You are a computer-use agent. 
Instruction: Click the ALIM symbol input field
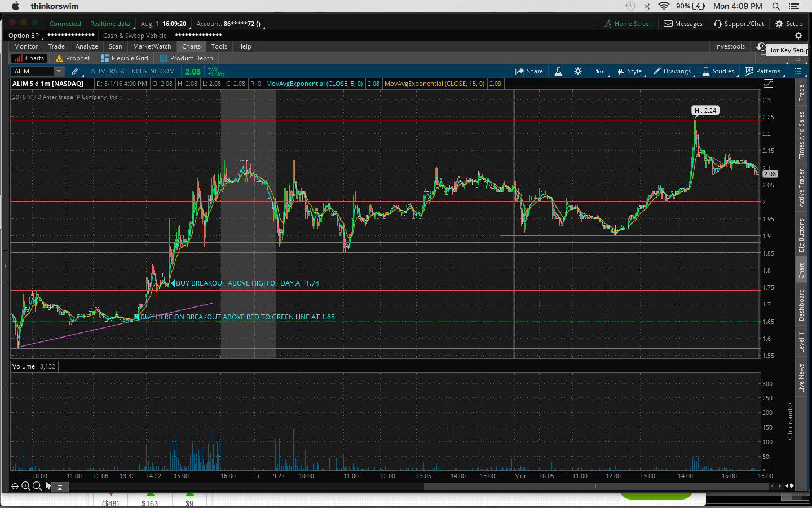point(33,71)
